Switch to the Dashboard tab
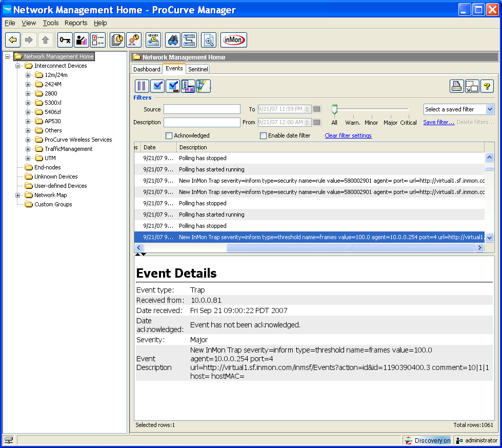This screenshot has width=502, height=448. pyautogui.click(x=147, y=69)
